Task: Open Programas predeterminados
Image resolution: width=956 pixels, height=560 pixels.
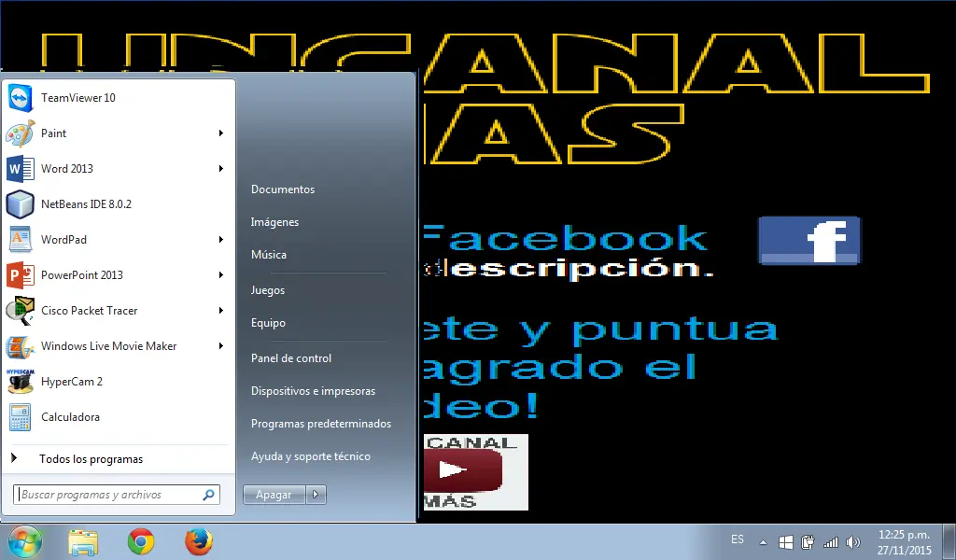Action: pos(321,424)
